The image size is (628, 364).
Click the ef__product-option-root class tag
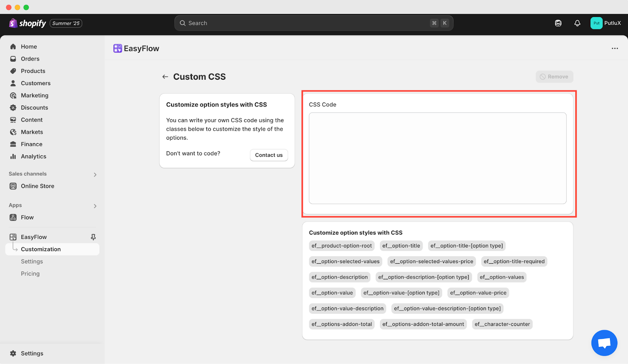341,246
